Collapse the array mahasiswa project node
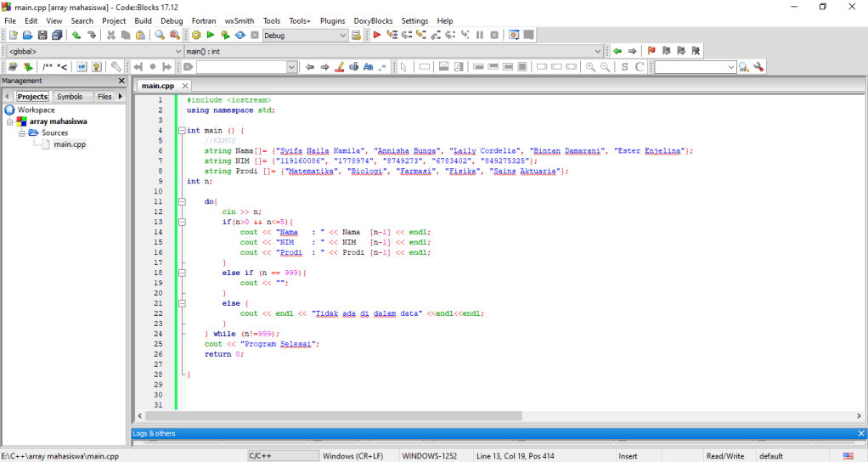 (10, 121)
